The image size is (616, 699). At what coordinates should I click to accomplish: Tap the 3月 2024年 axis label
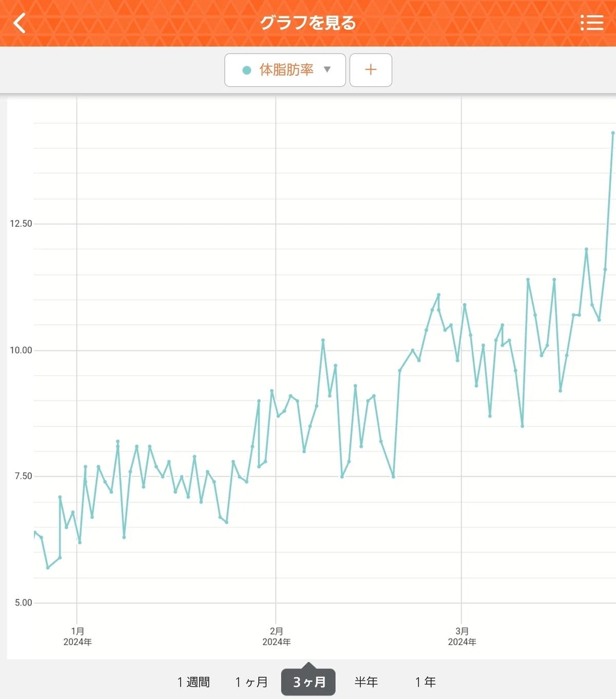click(x=462, y=636)
